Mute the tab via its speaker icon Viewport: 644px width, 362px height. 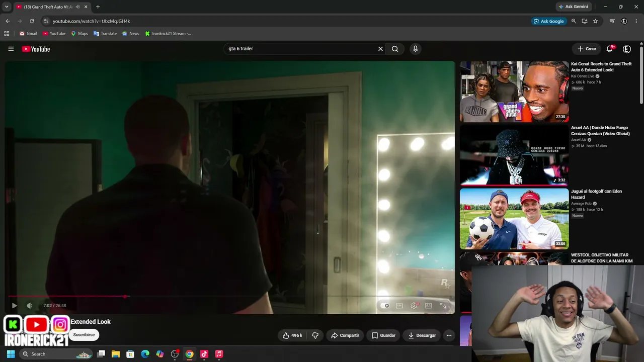[x=77, y=7]
